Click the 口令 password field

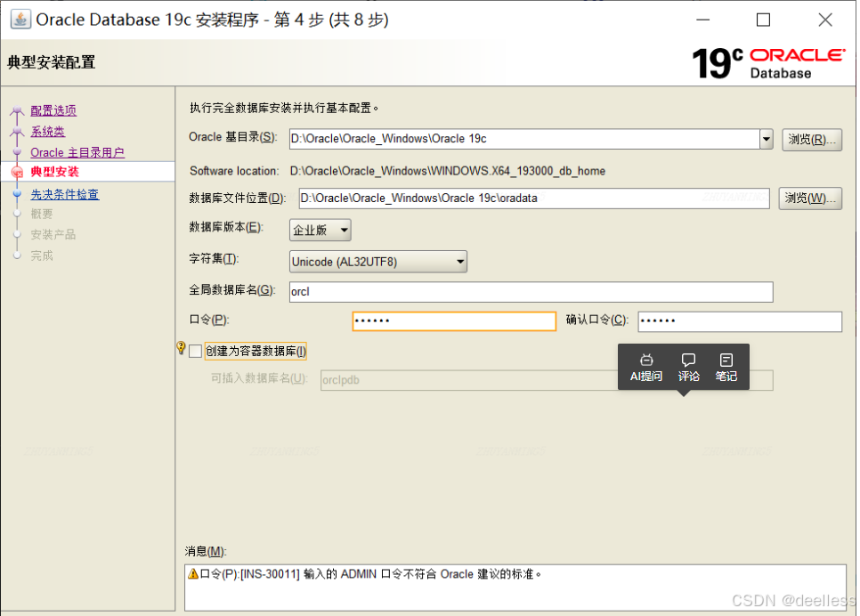click(454, 320)
